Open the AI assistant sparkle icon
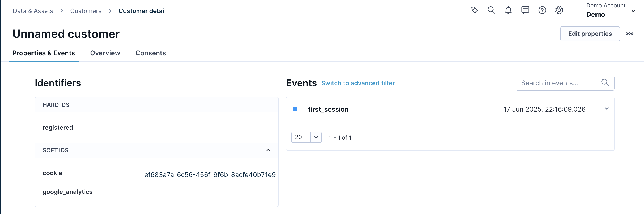 coord(475,10)
